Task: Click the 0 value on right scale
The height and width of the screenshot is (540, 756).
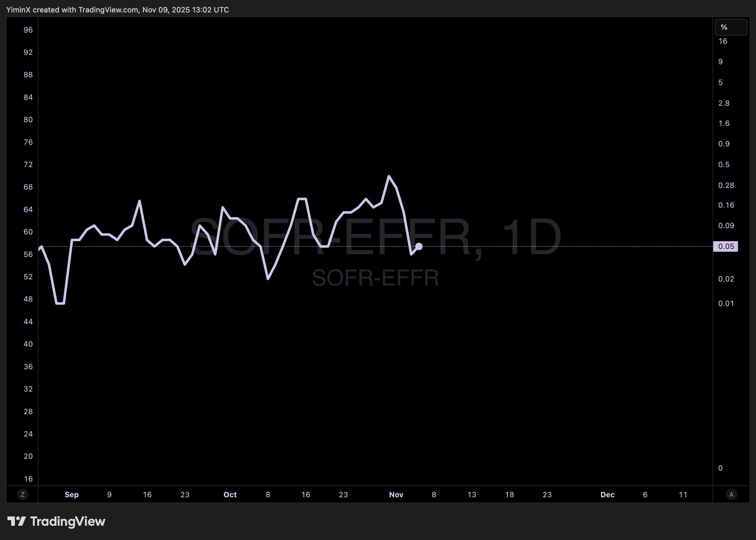Action: (x=720, y=468)
